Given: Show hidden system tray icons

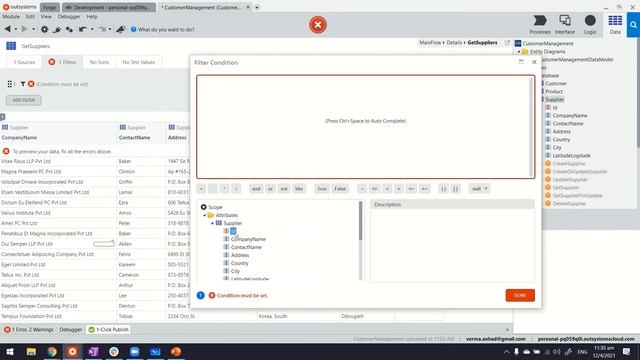Looking at the screenshot, I should (506, 351).
